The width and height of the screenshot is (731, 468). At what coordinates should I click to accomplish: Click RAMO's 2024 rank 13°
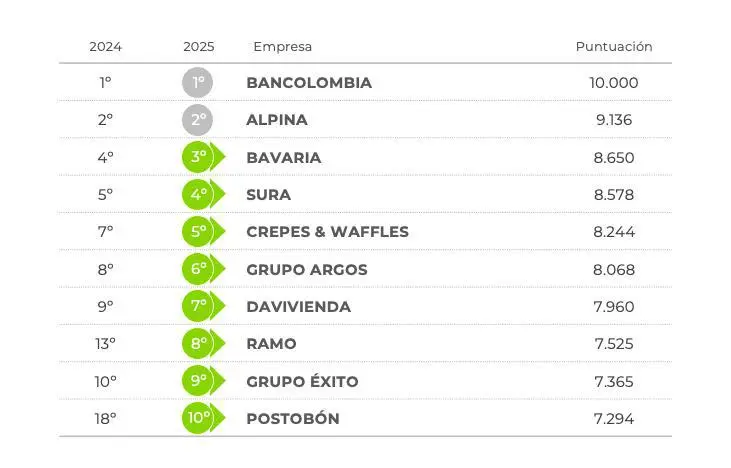click(x=105, y=344)
